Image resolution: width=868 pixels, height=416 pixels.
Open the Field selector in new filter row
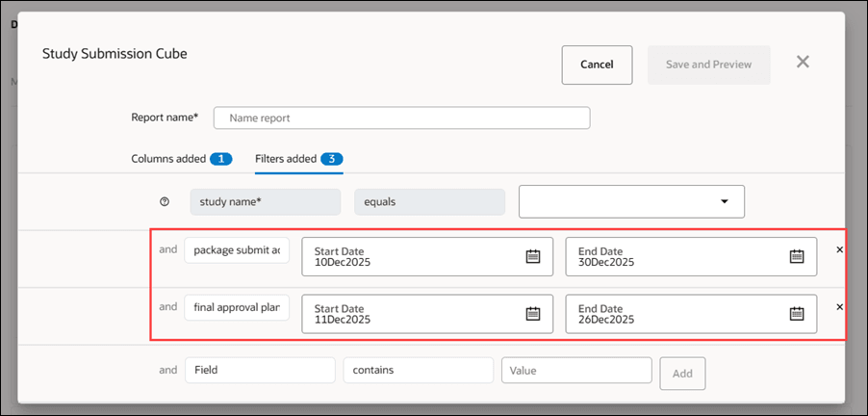[260, 370]
